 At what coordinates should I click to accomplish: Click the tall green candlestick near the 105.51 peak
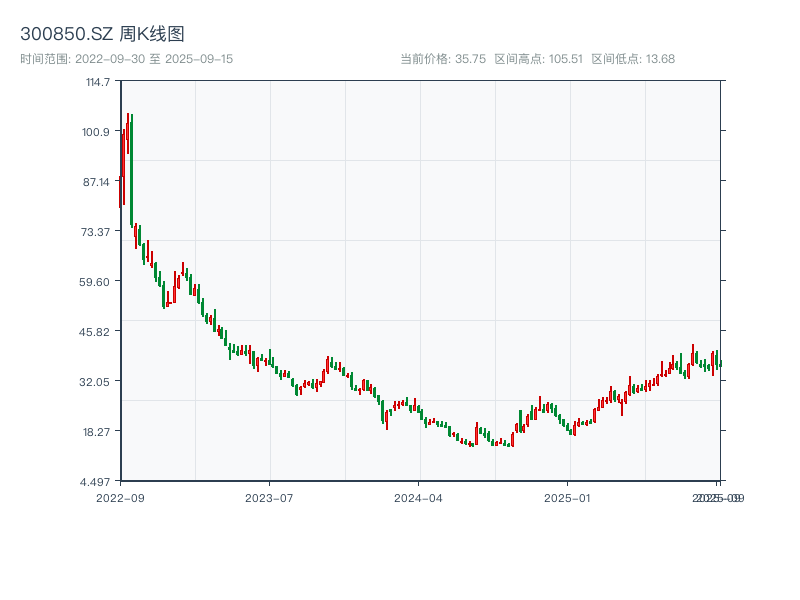coord(132,170)
